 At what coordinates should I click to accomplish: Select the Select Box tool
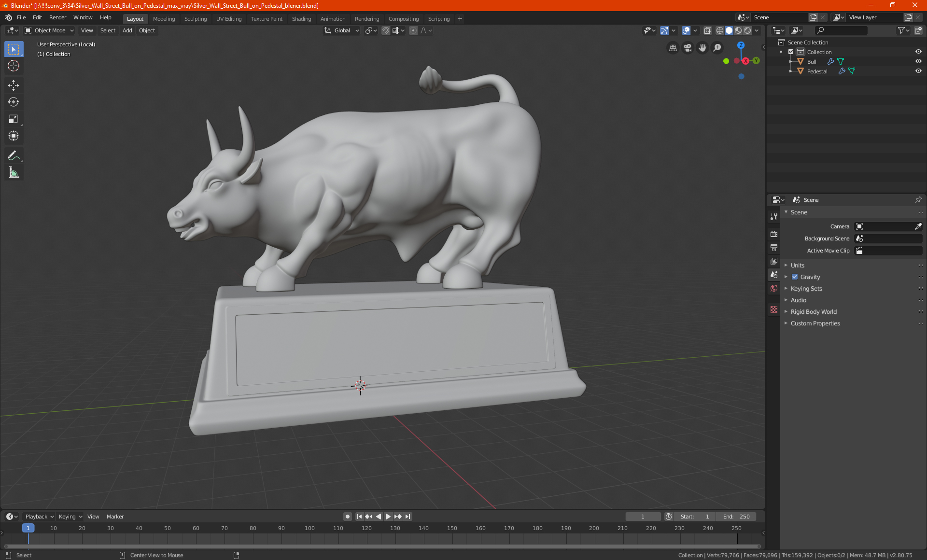14,49
